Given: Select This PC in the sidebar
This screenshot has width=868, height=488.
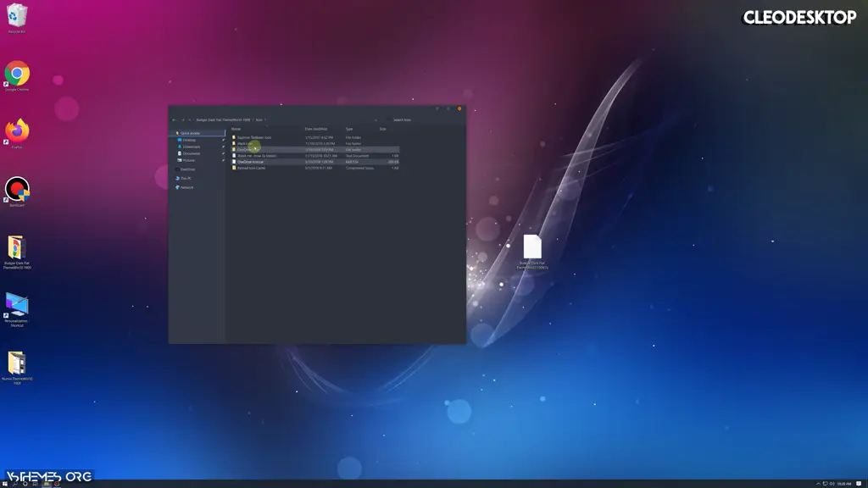Looking at the screenshot, I should point(188,178).
